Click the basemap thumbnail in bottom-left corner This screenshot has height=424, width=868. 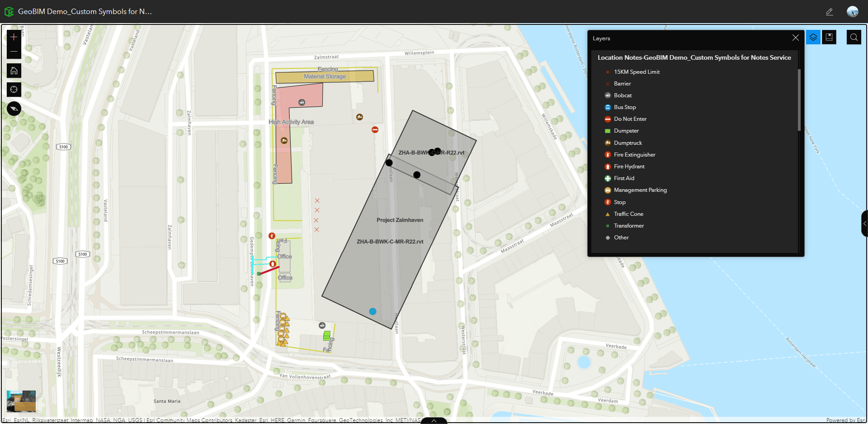click(21, 401)
